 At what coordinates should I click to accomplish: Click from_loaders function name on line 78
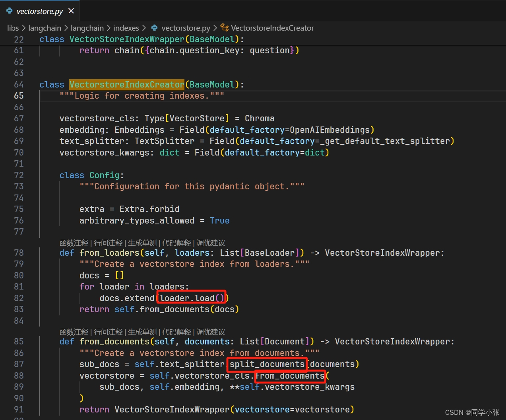(109, 253)
